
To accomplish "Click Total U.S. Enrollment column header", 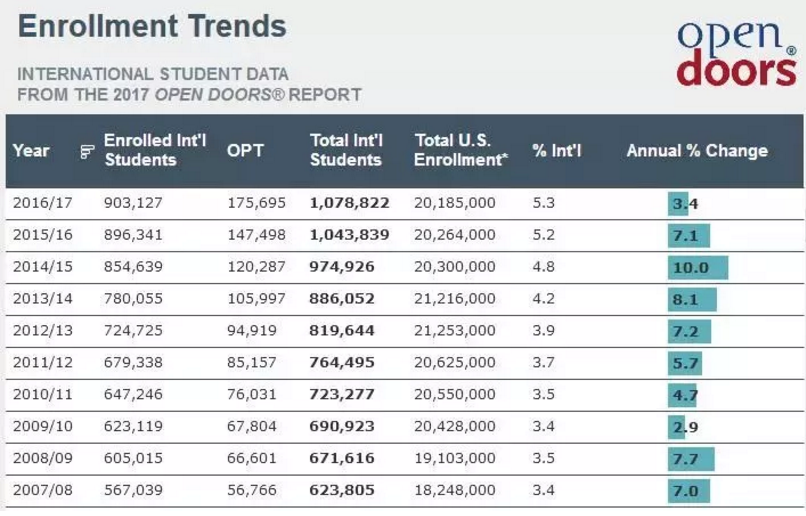I will (461, 150).
